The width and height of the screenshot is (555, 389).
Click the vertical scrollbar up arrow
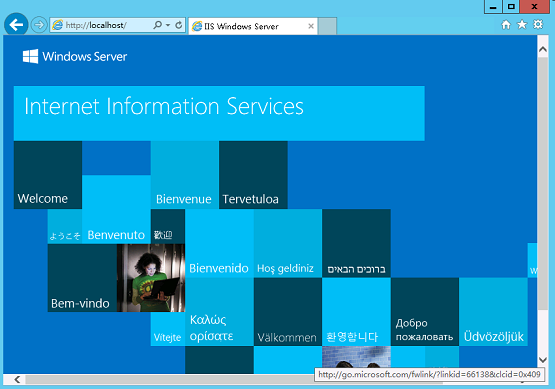click(543, 50)
